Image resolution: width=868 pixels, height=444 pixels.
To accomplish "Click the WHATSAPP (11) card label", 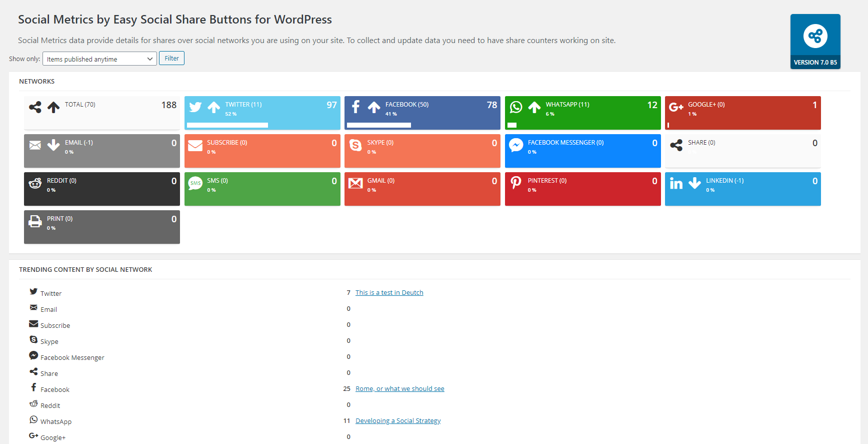I will (567, 105).
